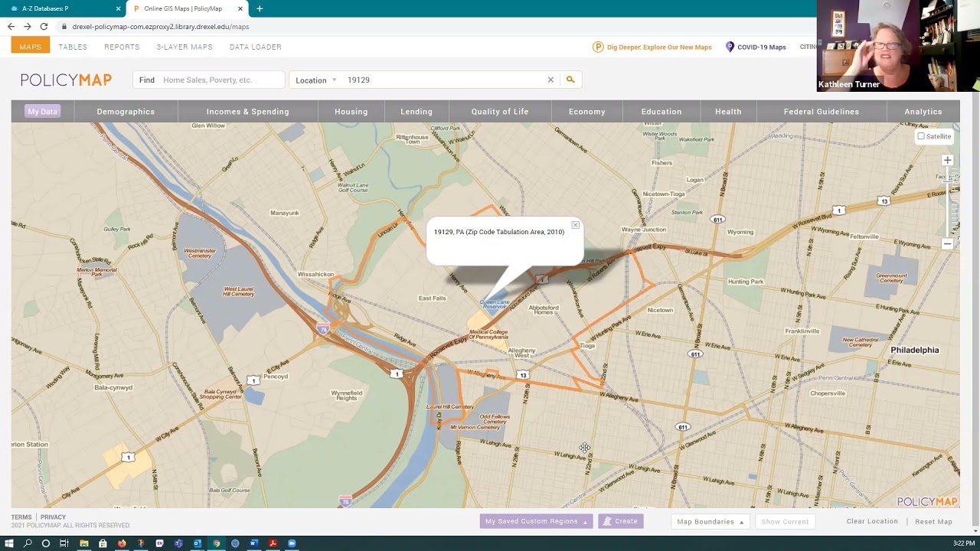Switch to the A-Z Databases browser tab
The height and width of the screenshot is (551, 980).
[x=61, y=8]
